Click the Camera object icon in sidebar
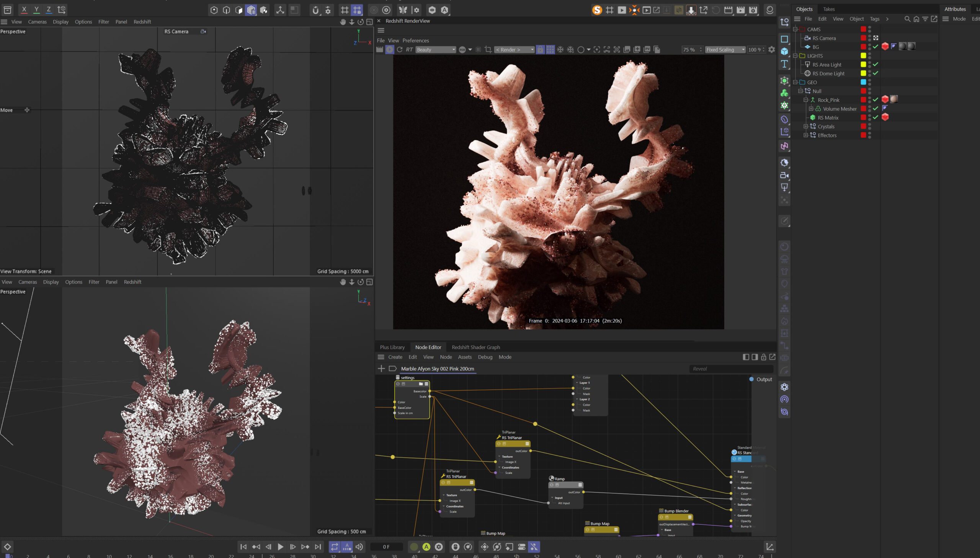The image size is (980, 558). [x=784, y=175]
